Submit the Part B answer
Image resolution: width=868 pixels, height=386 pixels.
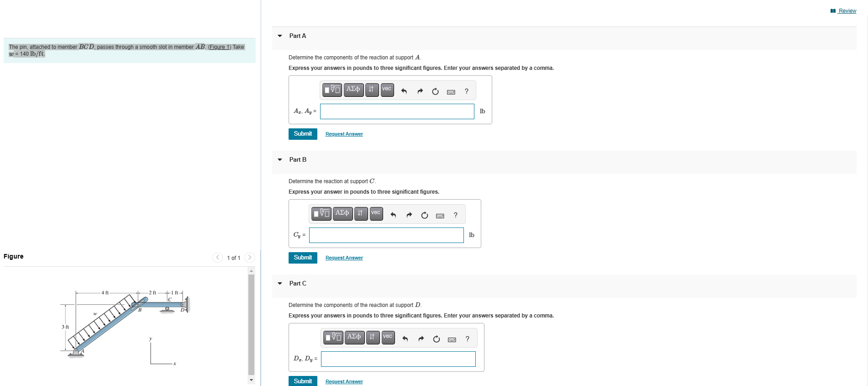coord(303,258)
